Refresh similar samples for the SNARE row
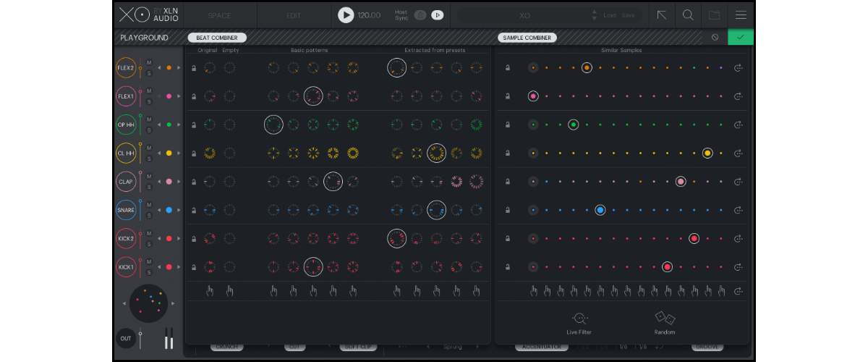Screen dimensions: 868x362 pos(738,210)
